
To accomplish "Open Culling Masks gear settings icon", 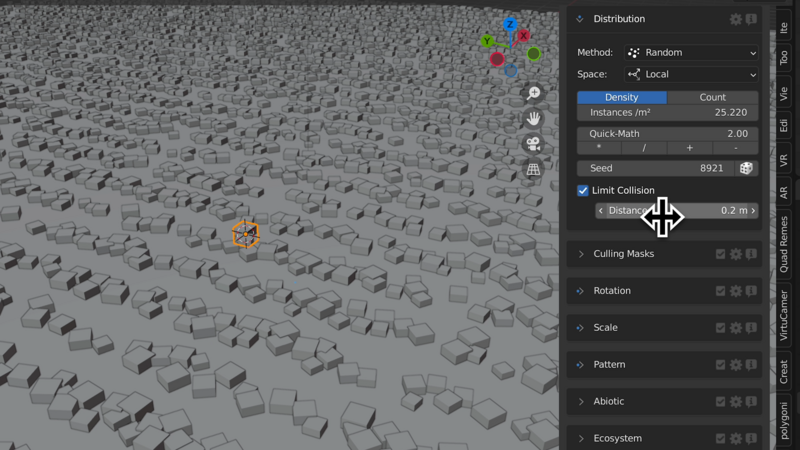I will (735, 254).
